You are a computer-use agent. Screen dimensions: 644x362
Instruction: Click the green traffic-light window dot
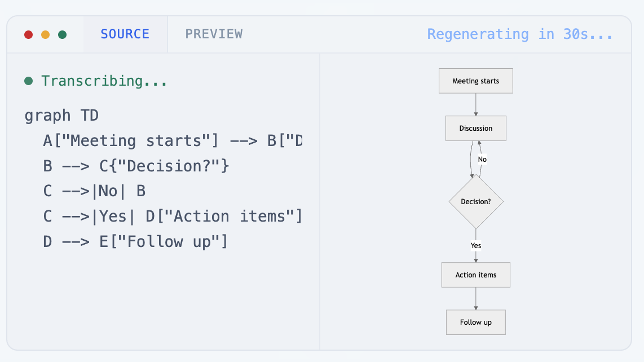pos(61,34)
